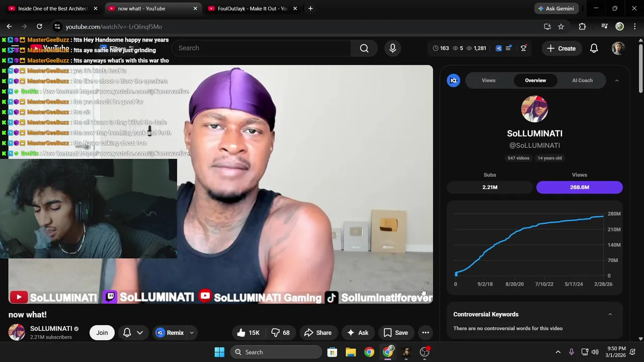Viewport: 644px width, 362px height.
Task: Show hidden system tray icons
Action: tap(557, 352)
